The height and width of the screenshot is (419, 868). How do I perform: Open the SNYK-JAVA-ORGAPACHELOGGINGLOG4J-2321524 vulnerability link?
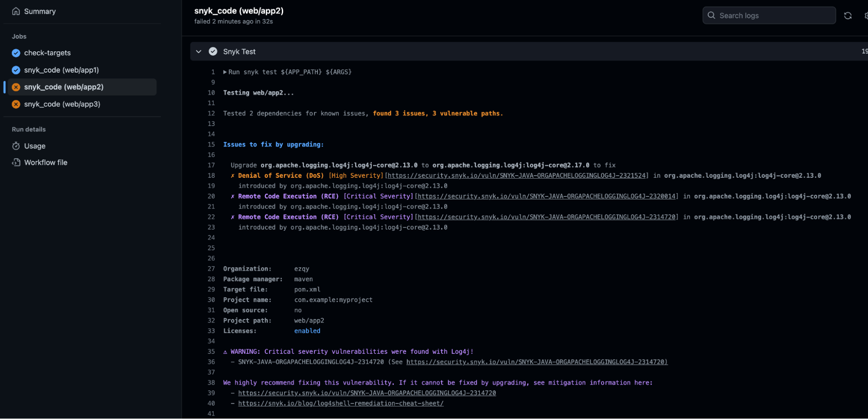click(517, 176)
